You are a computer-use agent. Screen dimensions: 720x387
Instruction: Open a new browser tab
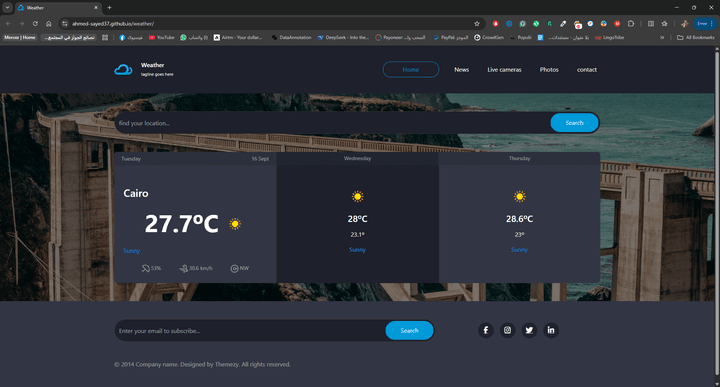(x=109, y=7)
